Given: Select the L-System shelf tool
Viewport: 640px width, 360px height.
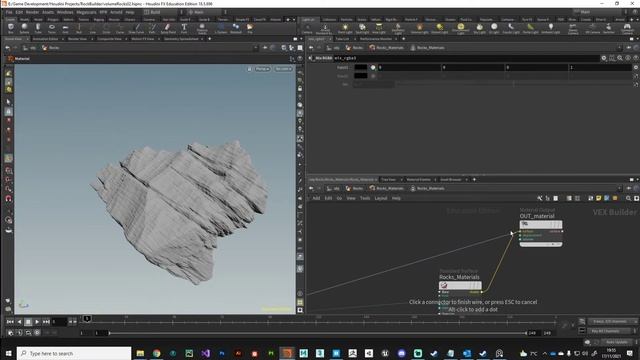Looking at the screenshot, I should (x=221, y=28).
